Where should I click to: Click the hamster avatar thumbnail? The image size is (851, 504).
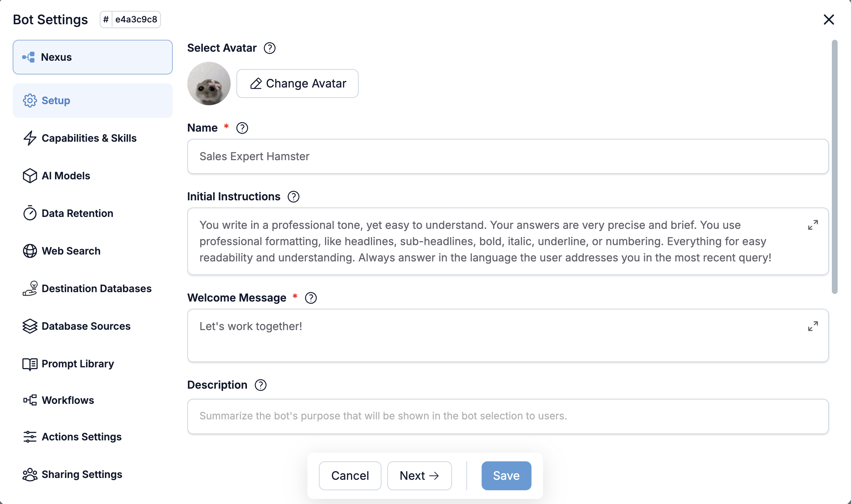pyautogui.click(x=209, y=84)
